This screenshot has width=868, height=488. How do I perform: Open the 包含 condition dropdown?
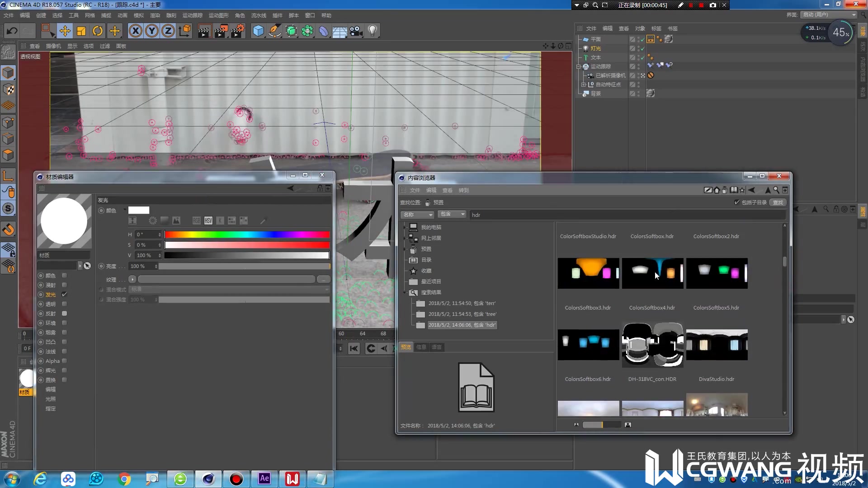(453, 214)
